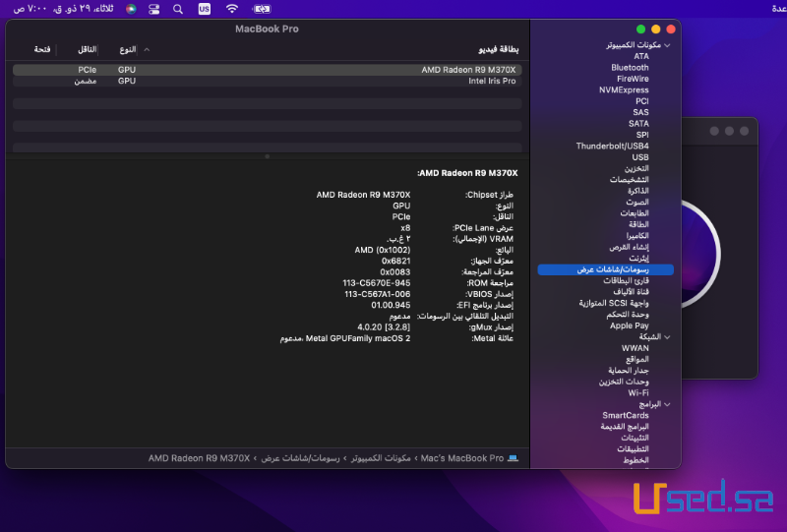This screenshot has height=532, width=787.
Task: Sort by the الناقل column header
Action: point(87,49)
